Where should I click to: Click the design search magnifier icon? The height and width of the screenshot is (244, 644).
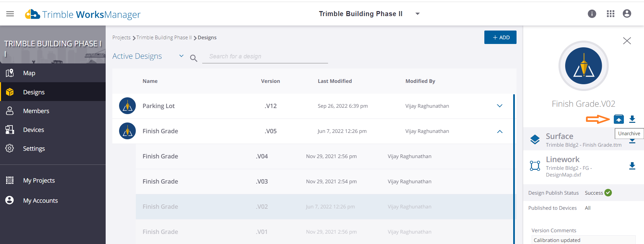tap(194, 58)
